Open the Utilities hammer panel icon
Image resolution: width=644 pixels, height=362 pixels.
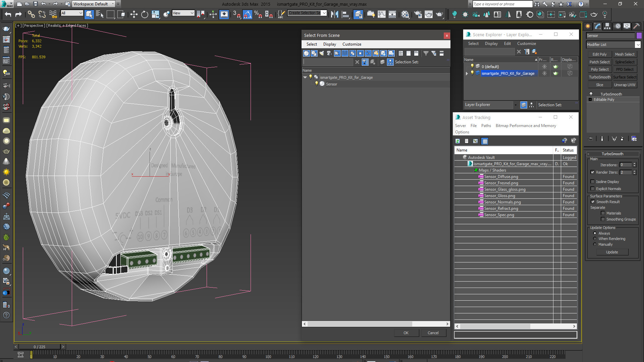point(636,26)
